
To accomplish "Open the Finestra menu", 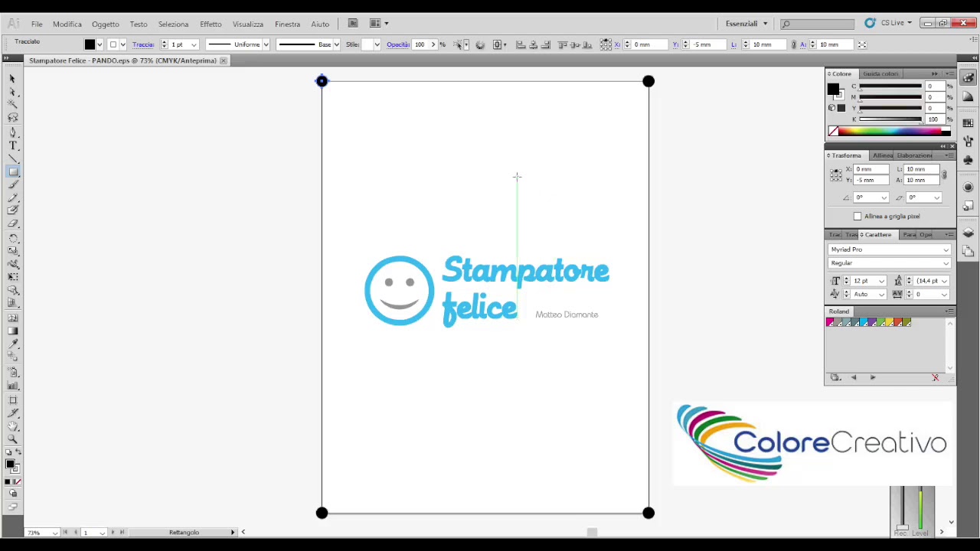I will click(288, 24).
